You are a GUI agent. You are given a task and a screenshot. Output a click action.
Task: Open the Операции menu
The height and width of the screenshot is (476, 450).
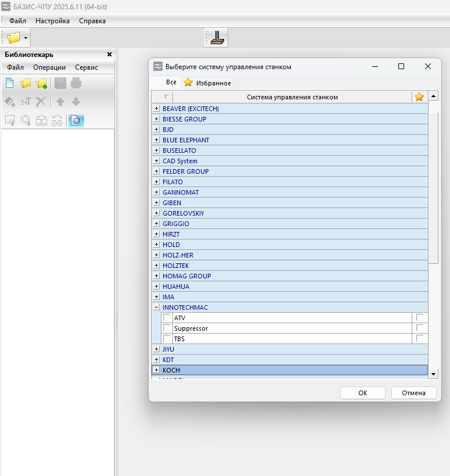[x=49, y=67]
